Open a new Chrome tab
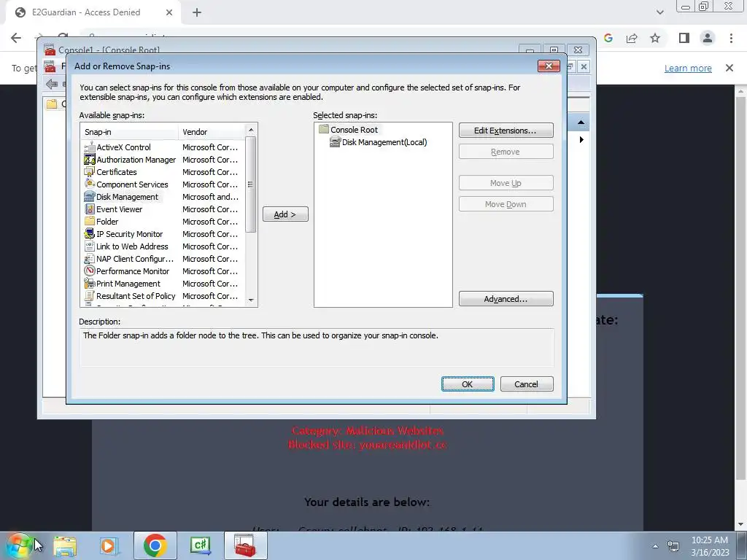 (x=197, y=12)
